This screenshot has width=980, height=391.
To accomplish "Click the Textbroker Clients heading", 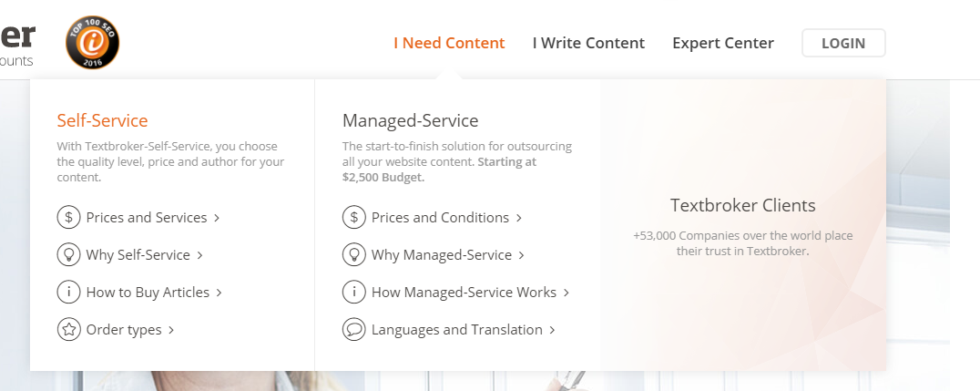I will tap(743, 205).
